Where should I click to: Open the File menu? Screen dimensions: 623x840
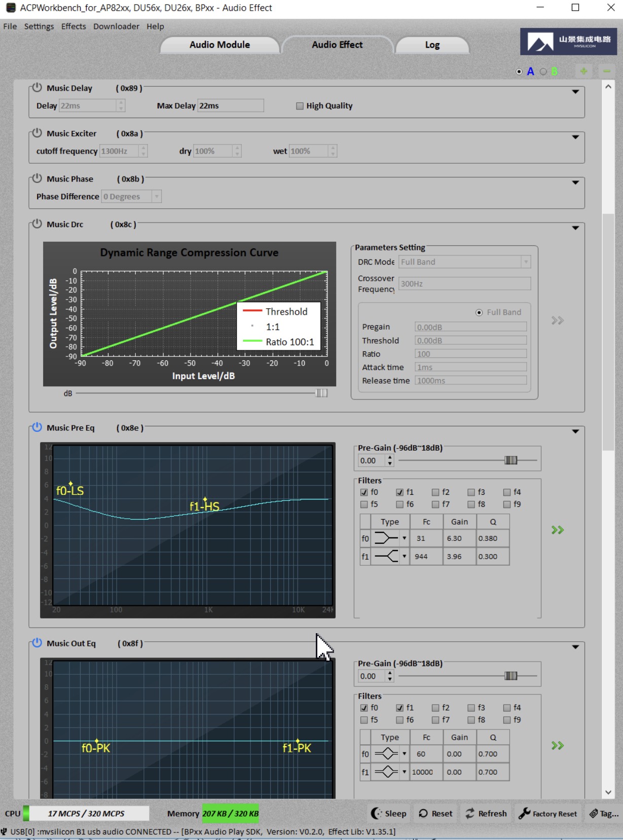pyautogui.click(x=10, y=26)
